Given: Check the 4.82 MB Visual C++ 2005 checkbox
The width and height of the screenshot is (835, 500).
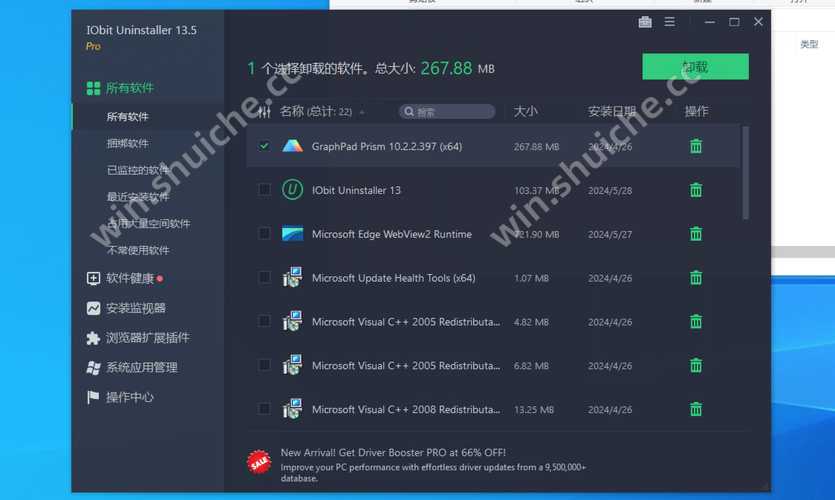Looking at the screenshot, I should coord(264,321).
